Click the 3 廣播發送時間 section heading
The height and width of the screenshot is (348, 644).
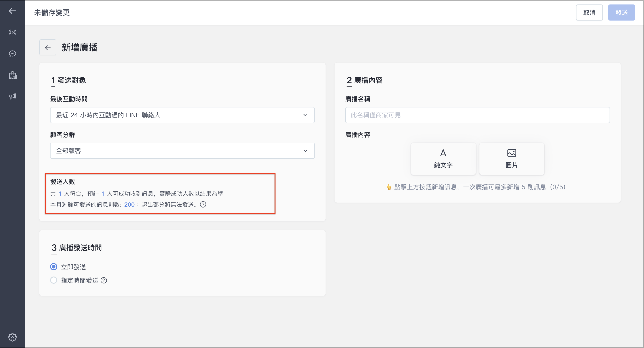click(x=76, y=248)
